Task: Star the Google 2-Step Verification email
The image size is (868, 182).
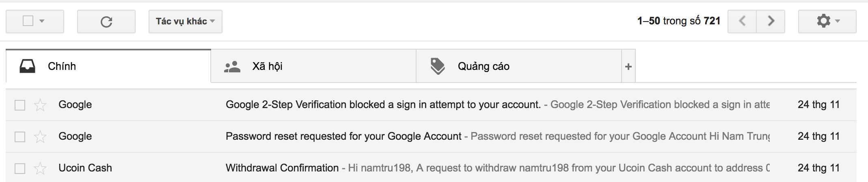Action: click(x=40, y=105)
